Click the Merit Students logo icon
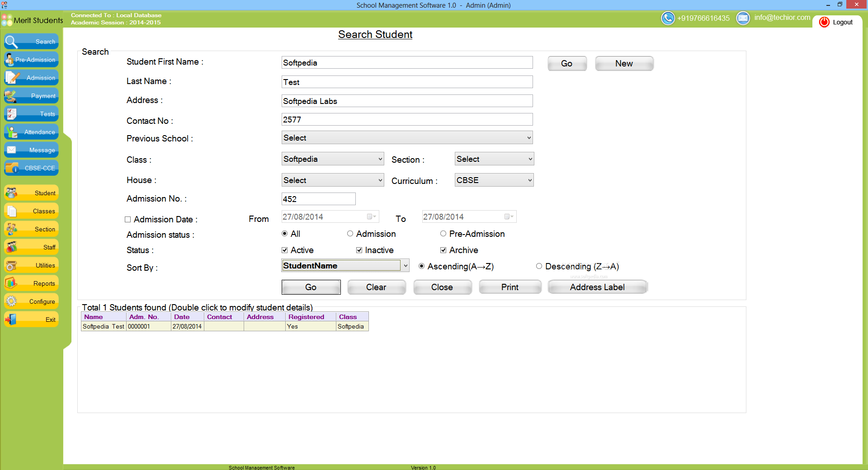 (x=7, y=20)
